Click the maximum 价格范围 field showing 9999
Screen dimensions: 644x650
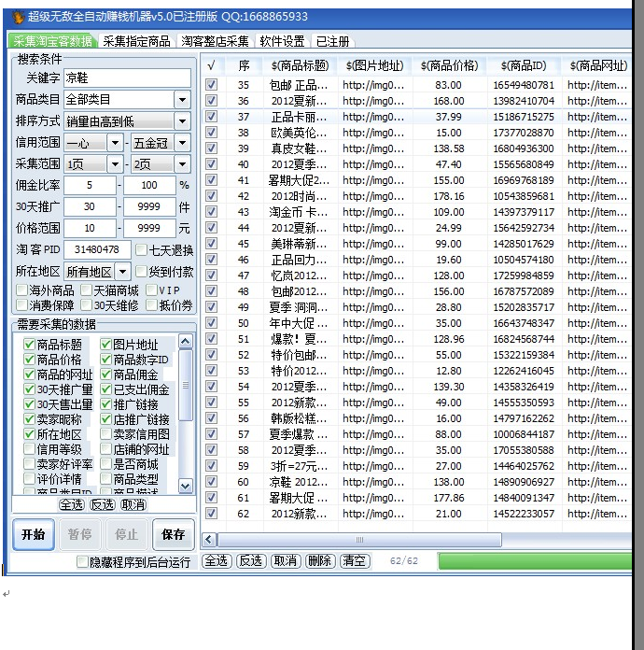tap(149, 228)
